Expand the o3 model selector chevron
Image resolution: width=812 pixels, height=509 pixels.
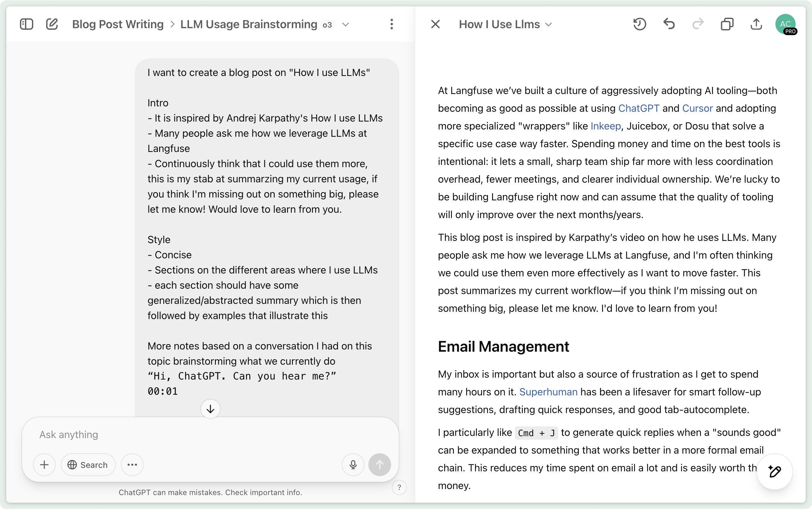point(345,25)
